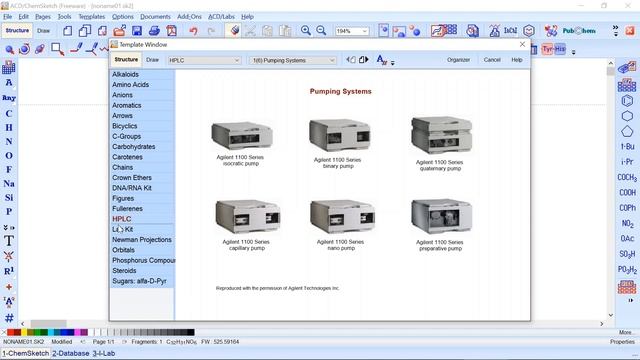Open the Pumping Systems page dropdown
640x360 pixels.
point(293,60)
